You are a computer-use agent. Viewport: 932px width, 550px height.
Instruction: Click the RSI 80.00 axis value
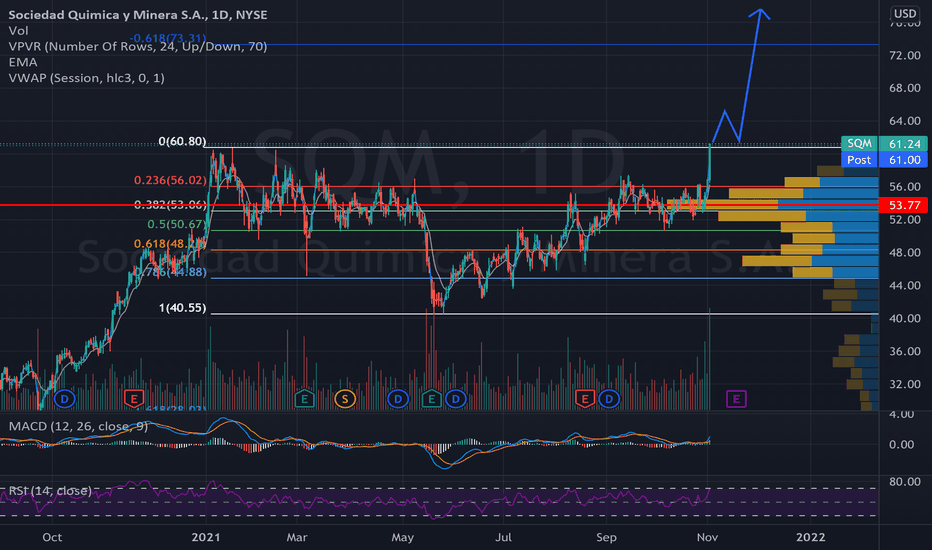click(905, 482)
